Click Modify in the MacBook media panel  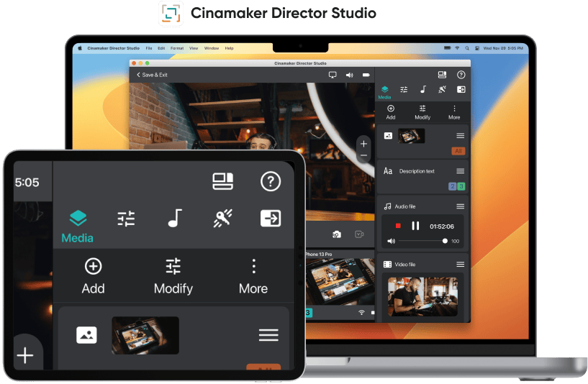pos(422,112)
